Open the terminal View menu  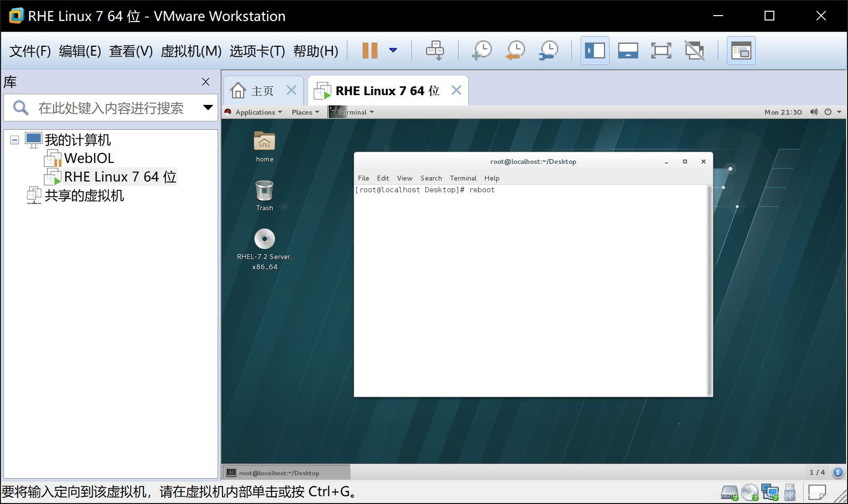(404, 178)
